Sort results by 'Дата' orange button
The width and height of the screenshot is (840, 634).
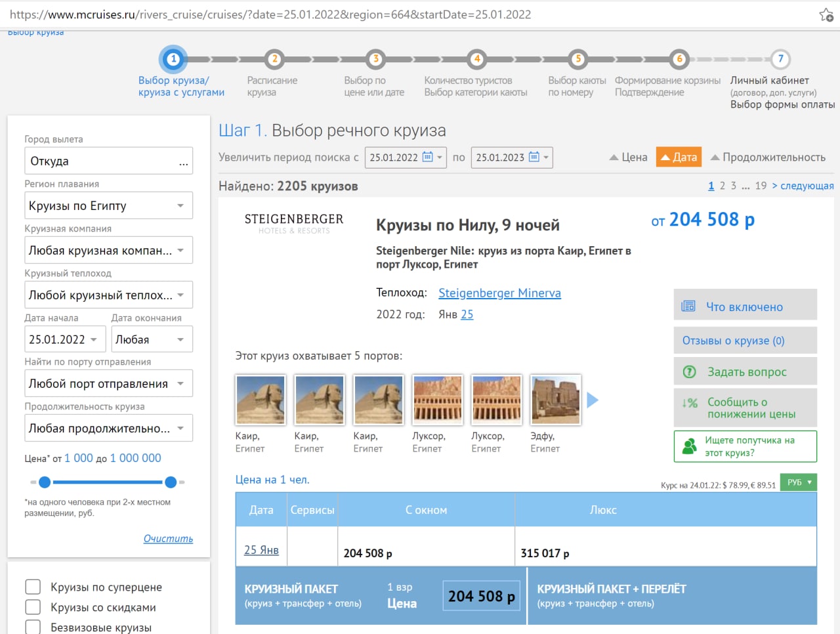[679, 157]
